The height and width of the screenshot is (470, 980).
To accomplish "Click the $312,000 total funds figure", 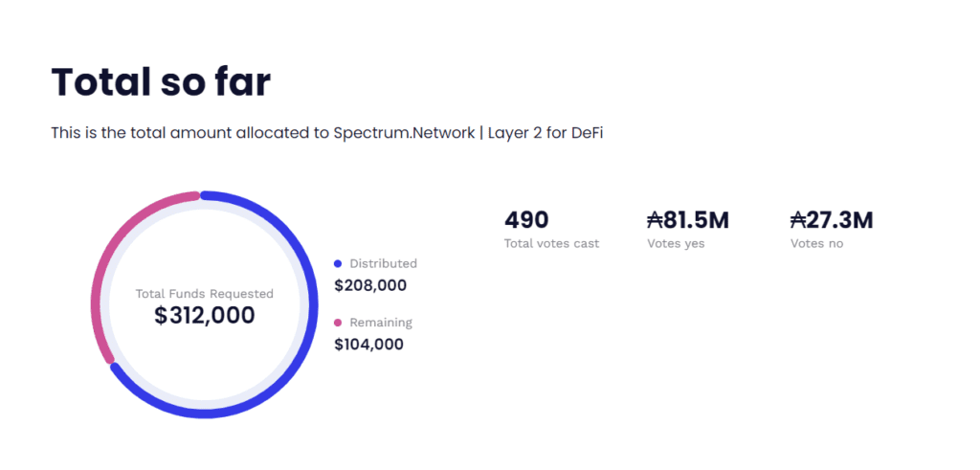I will (x=205, y=316).
